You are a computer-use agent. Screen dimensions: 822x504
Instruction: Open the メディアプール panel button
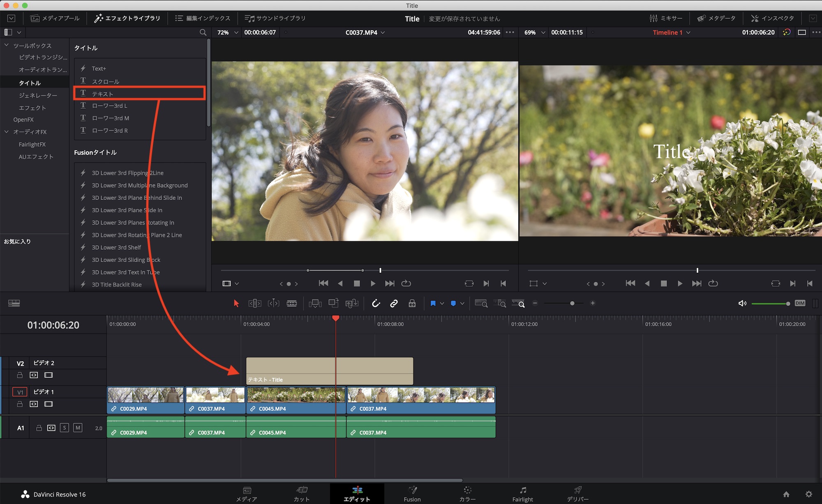[55, 18]
